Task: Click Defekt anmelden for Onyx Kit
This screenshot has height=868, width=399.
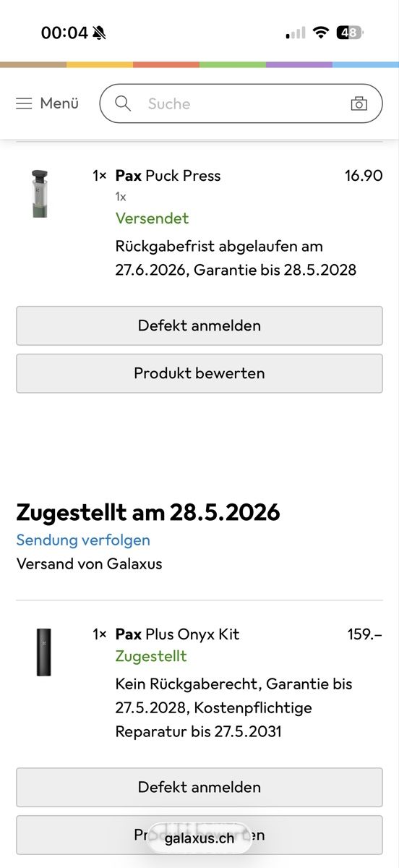Action: [199, 787]
